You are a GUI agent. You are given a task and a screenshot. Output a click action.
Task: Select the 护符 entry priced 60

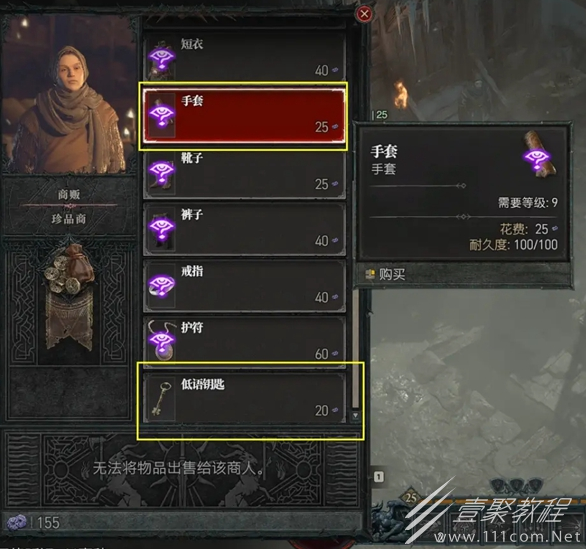[x=244, y=342]
